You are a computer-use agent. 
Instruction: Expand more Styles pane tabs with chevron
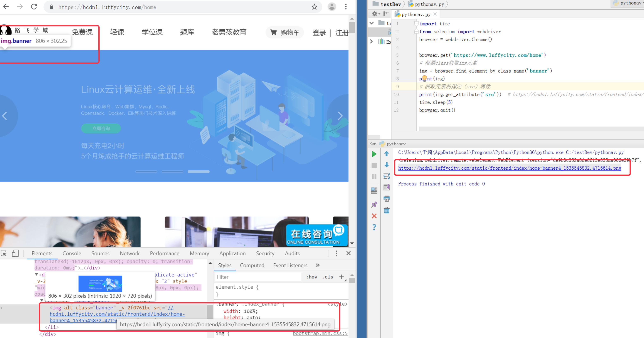click(317, 265)
